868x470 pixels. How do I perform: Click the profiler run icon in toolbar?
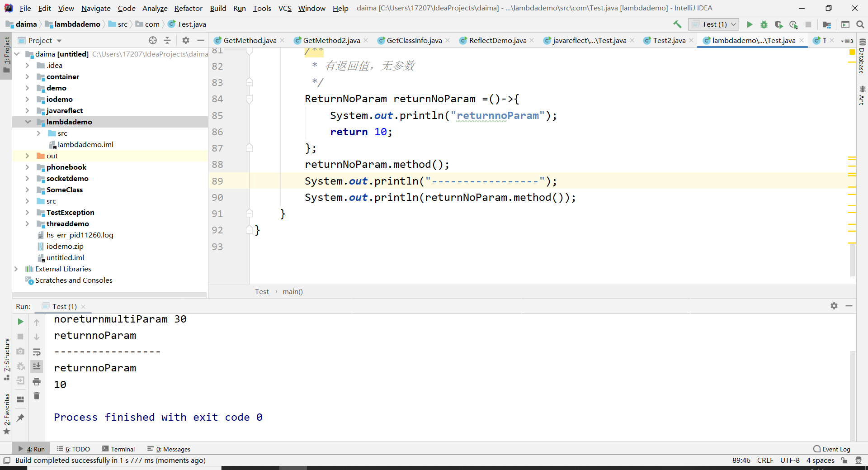pyautogui.click(x=793, y=24)
